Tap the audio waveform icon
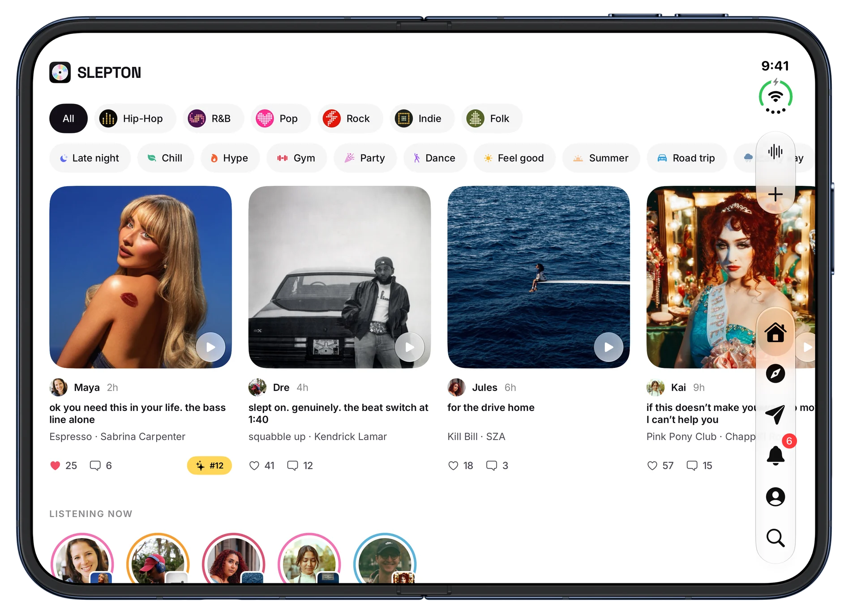 pos(775,152)
